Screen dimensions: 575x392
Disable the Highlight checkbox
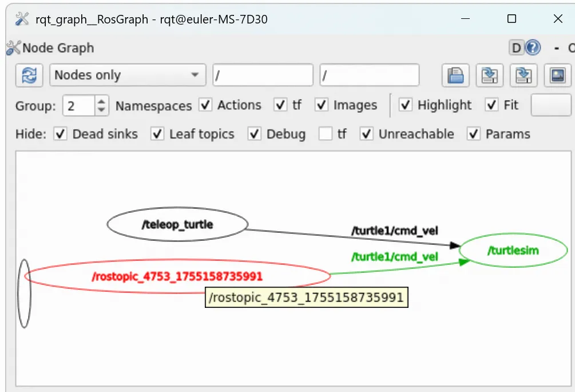point(405,105)
